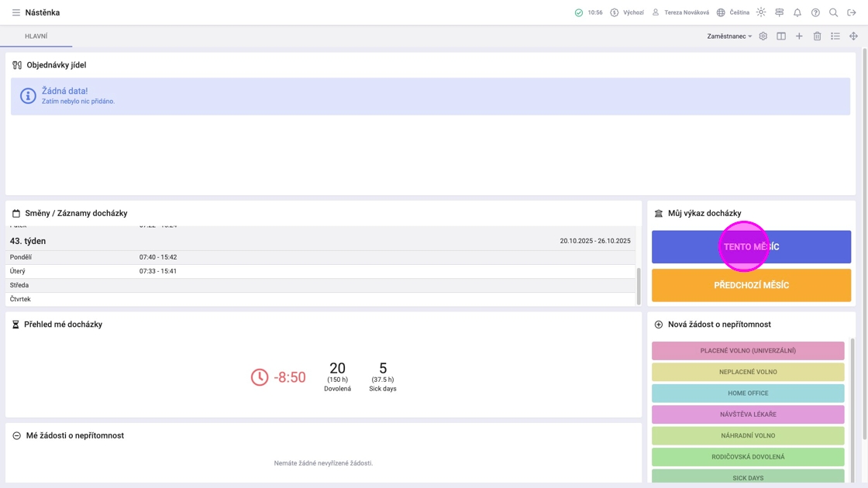Click the pink NÁVŠTĚVA LÉKAŘE swatch button

coord(748,414)
